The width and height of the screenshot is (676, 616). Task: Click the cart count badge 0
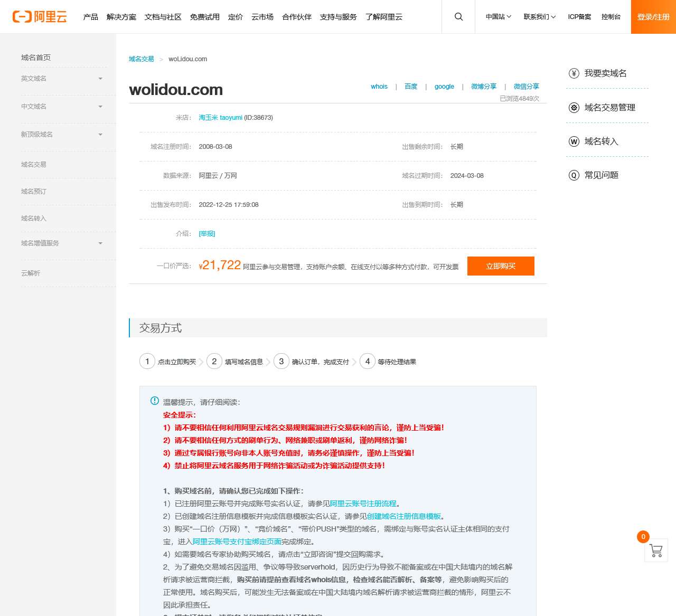643,537
